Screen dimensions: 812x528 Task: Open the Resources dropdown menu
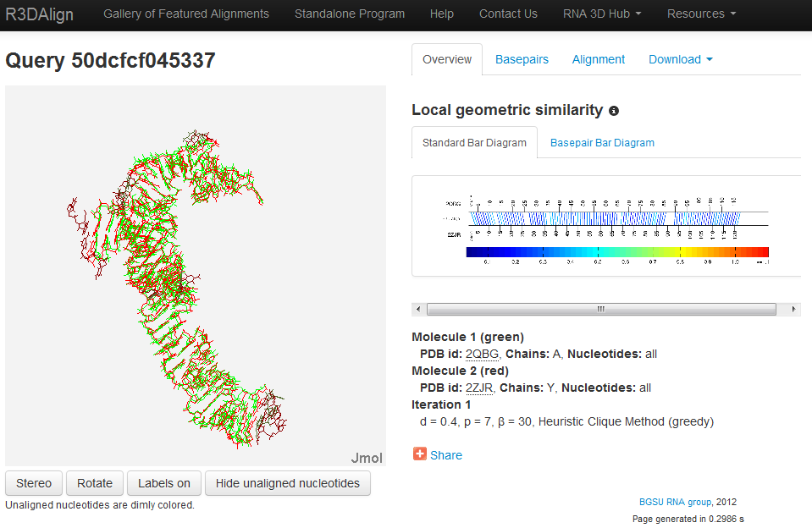click(701, 14)
